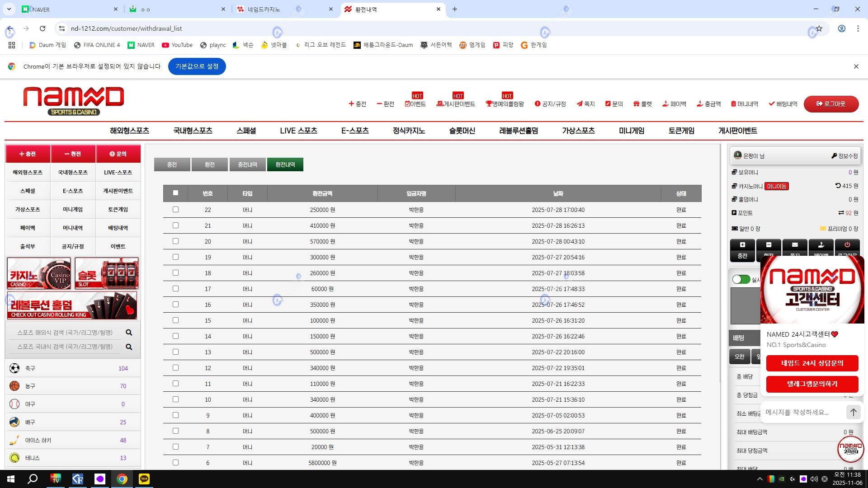Click the search icon for 국내식 sports search

point(129,347)
